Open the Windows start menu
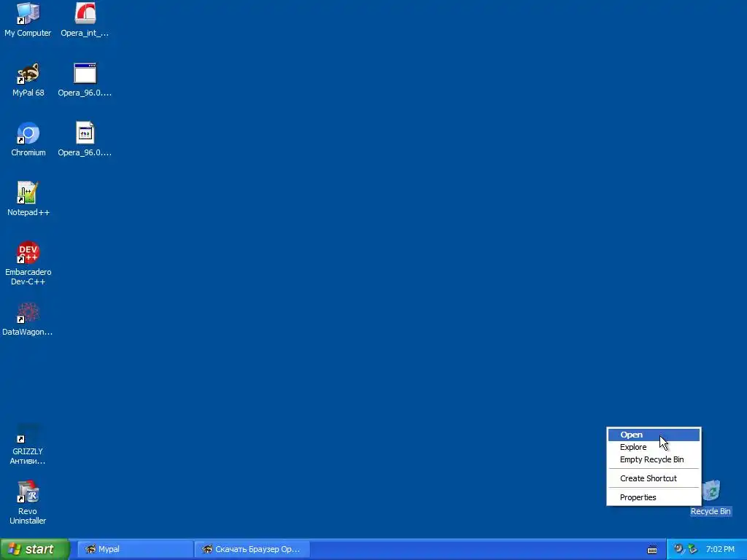This screenshot has width=747, height=560. coord(35,549)
